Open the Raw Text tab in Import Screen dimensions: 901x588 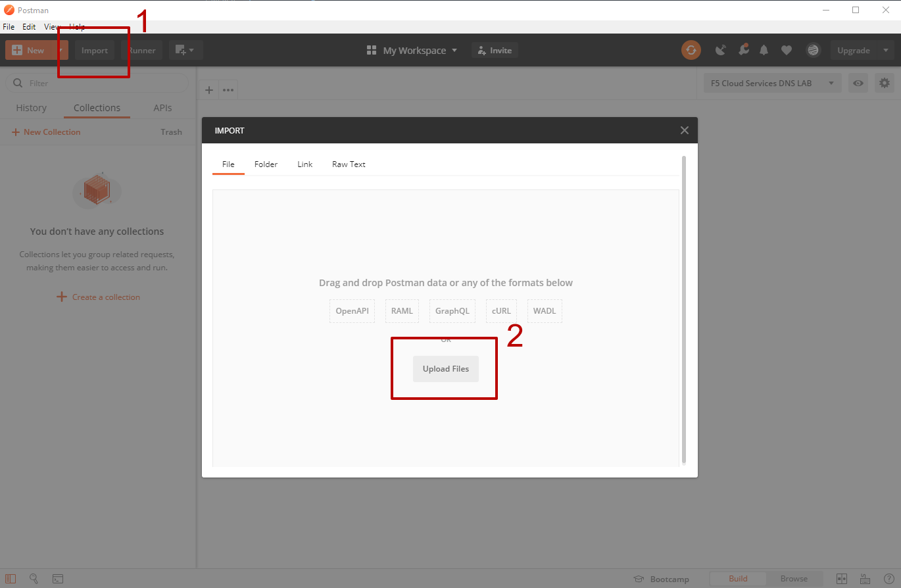click(349, 164)
